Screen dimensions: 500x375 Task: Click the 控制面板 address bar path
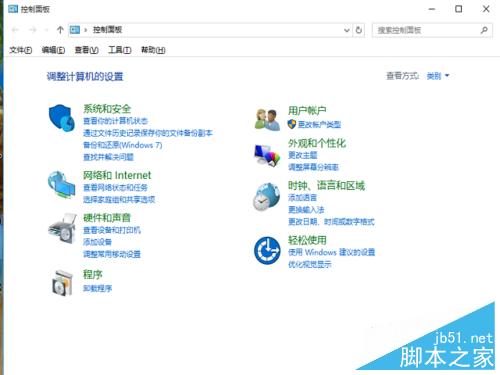[107, 30]
